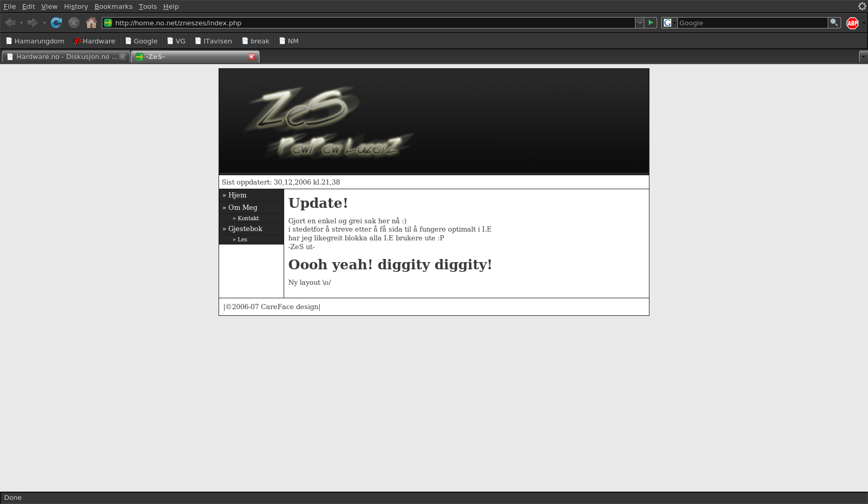The image size is (868, 504).
Task: Open the VG bookmark
Action: pos(176,41)
